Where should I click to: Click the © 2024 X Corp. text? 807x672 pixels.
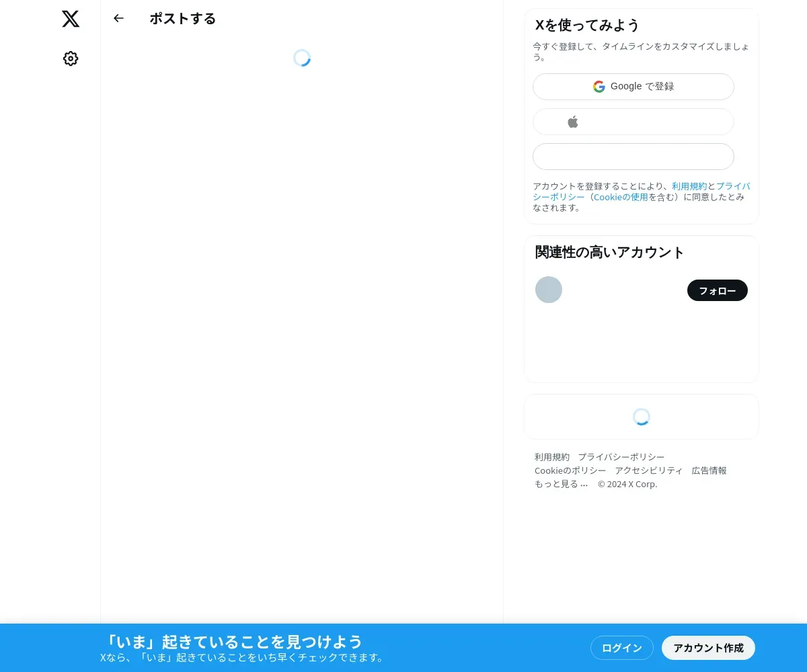(627, 484)
